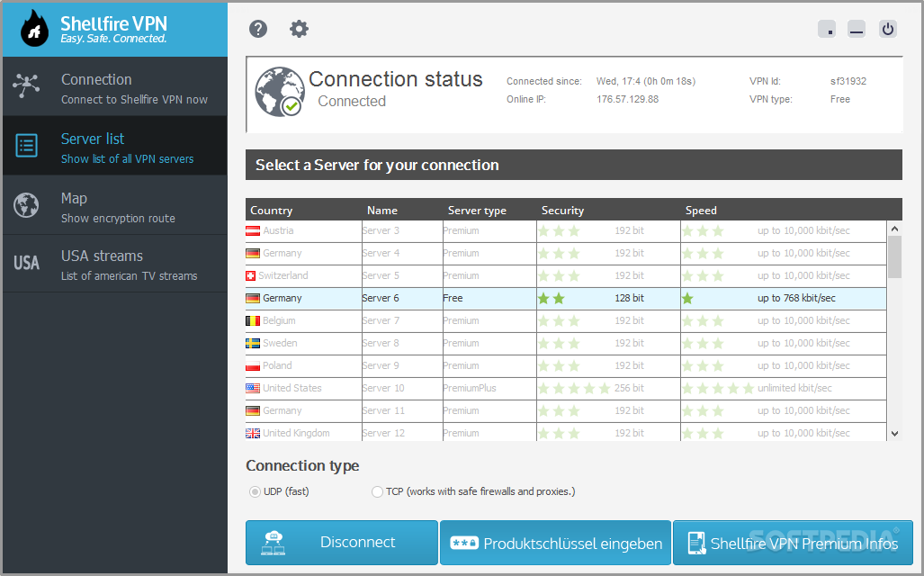Click the Online IP 176.57.129.88 value

click(627, 99)
